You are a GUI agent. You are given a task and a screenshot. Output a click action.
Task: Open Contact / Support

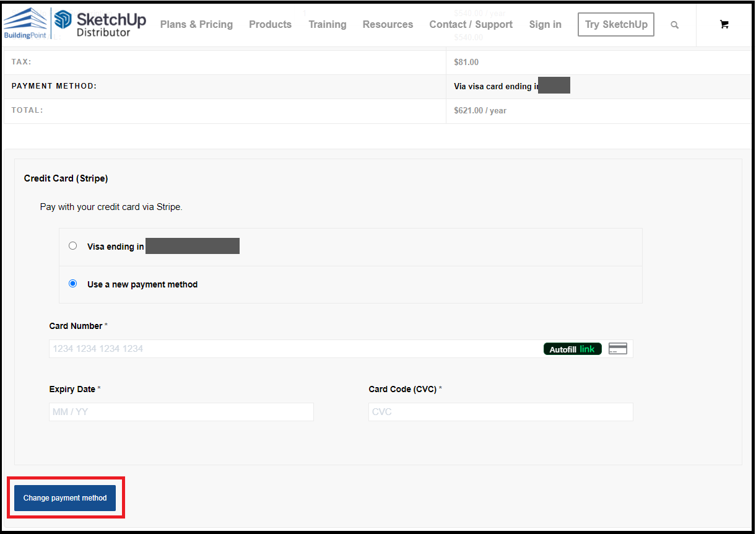471,25
